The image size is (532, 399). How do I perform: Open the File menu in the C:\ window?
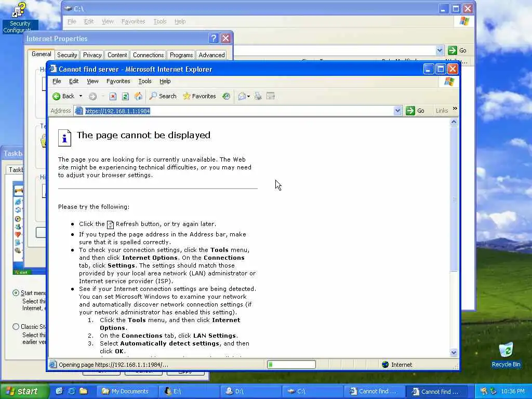coord(72,21)
